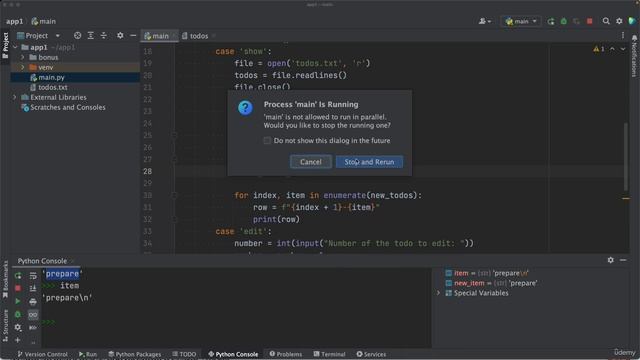The width and height of the screenshot is (640, 360).
Task: Click Attach Debugger icon in console toolbar
Action: pos(18,314)
